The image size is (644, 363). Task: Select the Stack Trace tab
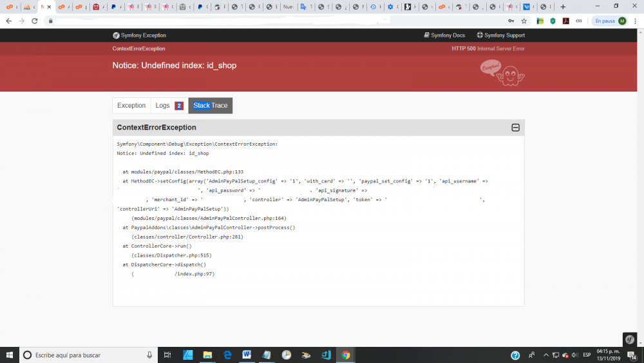pyautogui.click(x=211, y=106)
